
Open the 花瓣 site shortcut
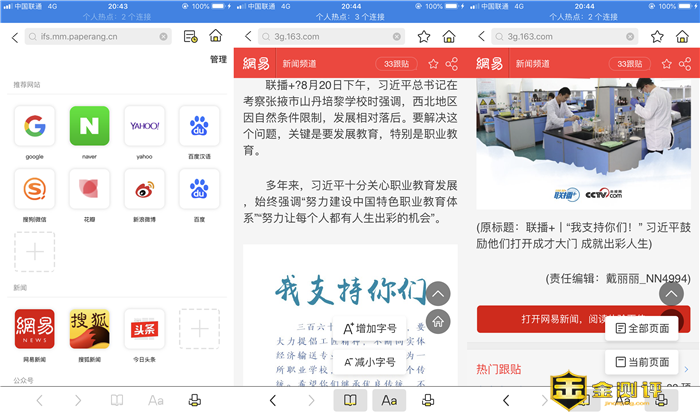click(89, 188)
